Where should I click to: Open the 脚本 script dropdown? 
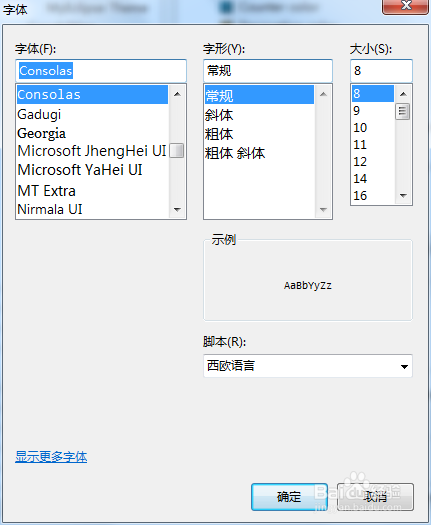pyautogui.click(x=308, y=366)
